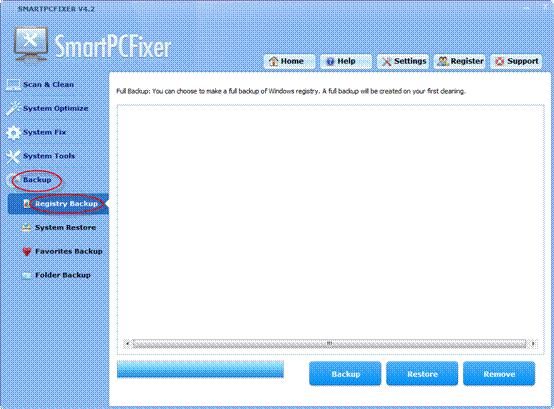Click the blue Backup button
The image size is (554, 409).
(x=345, y=374)
